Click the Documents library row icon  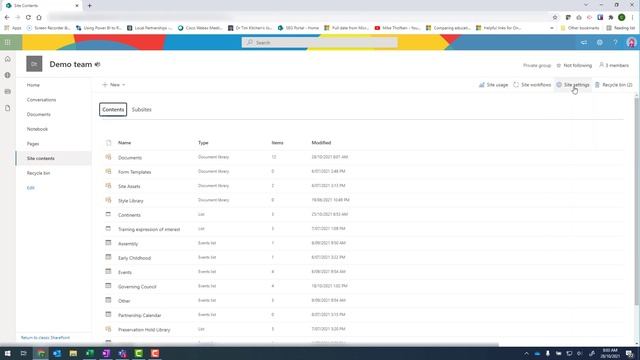point(108,157)
